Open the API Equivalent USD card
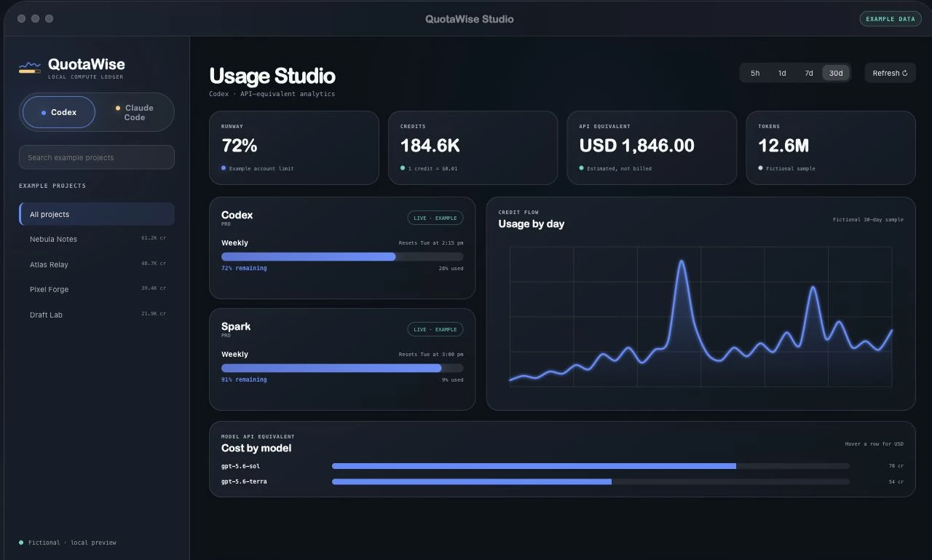 [652, 148]
